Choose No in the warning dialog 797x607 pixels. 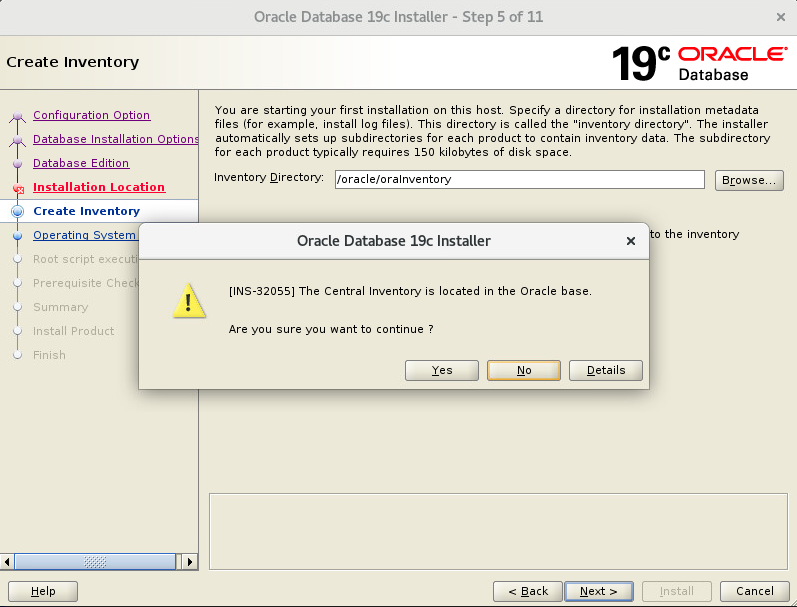(524, 370)
